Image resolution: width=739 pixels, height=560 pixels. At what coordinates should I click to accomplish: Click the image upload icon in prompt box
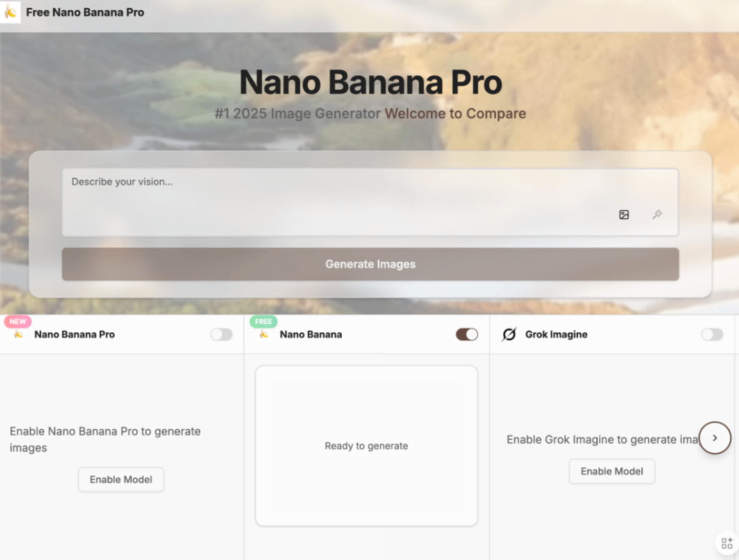tap(624, 215)
